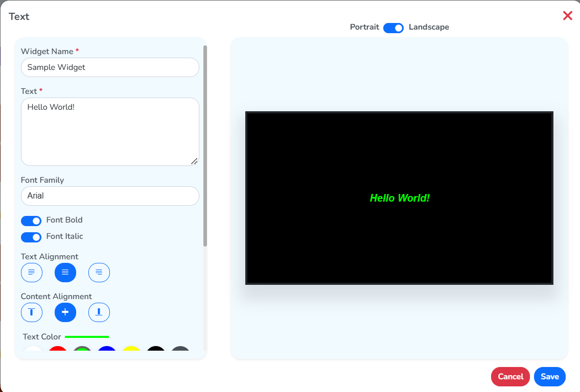The image size is (580, 392).
Task: Click the Font Italic label
Action: pyautogui.click(x=65, y=236)
